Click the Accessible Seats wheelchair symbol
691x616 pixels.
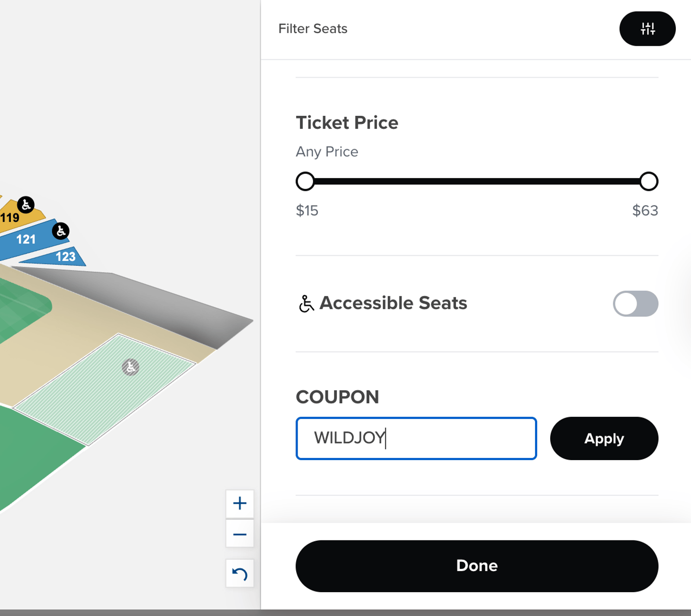(x=306, y=303)
